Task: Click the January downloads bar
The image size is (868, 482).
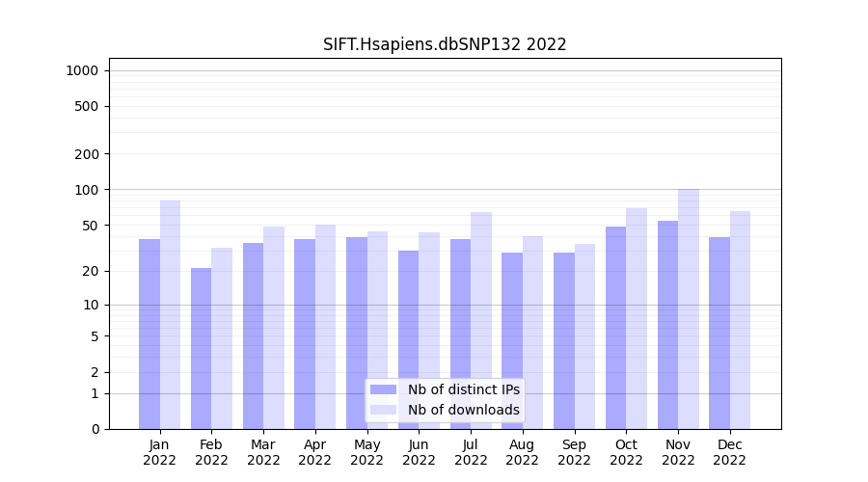Action: [170, 314]
